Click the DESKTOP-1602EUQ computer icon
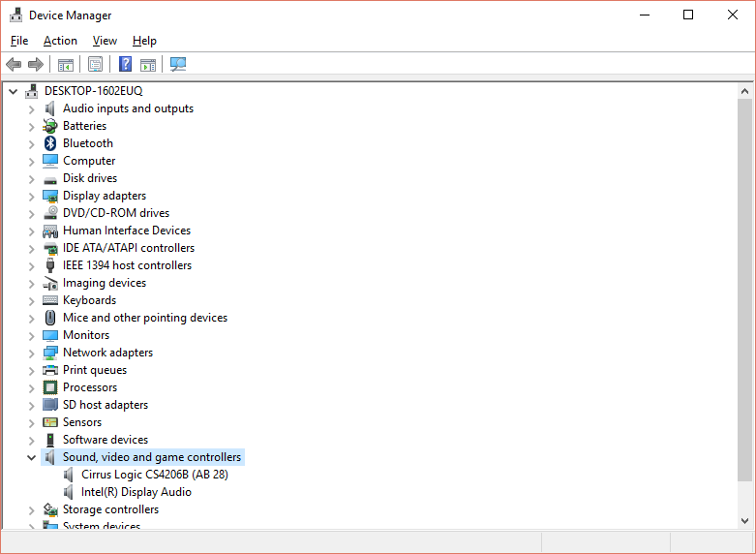 click(32, 91)
